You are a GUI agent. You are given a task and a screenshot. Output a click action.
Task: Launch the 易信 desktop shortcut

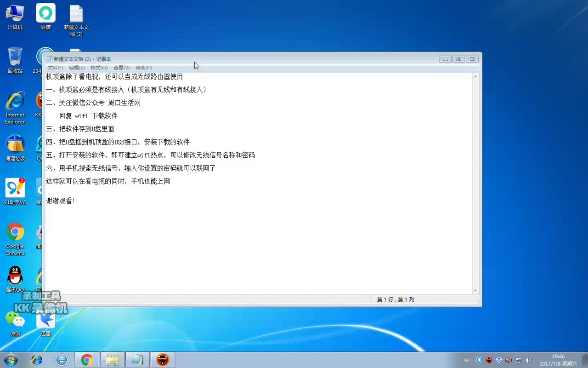(x=45, y=17)
